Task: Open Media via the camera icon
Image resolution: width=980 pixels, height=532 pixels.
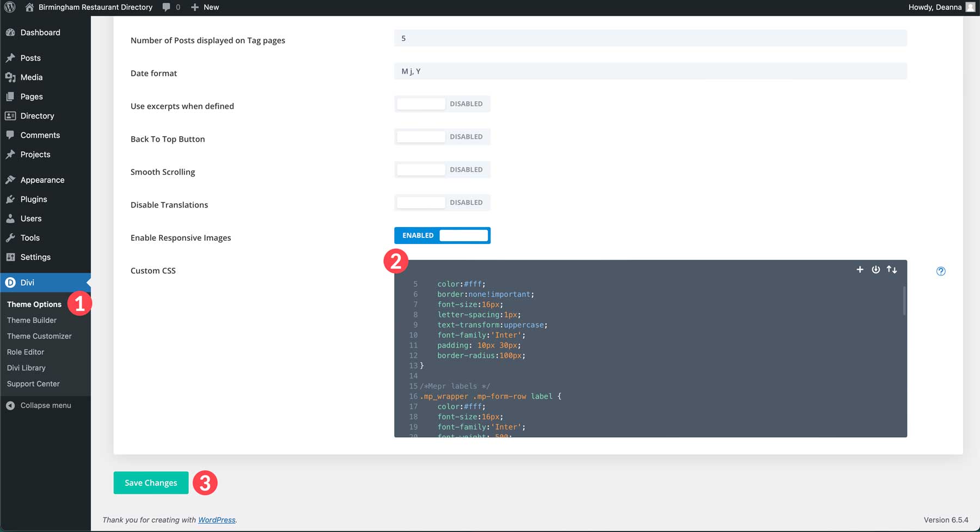Action: tap(11, 77)
